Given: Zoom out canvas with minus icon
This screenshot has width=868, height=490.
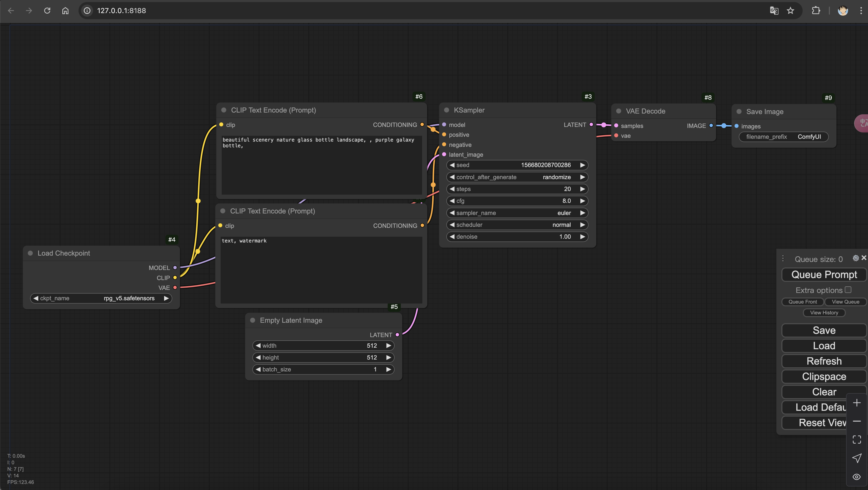Looking at the screenshot, I should (x=857, y=421).
